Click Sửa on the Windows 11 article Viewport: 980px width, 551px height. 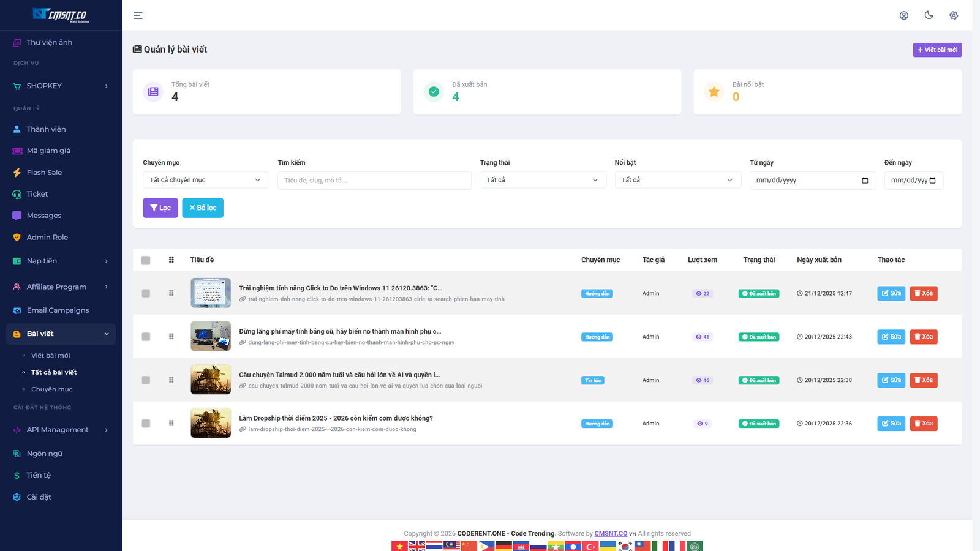pos(891,293)
